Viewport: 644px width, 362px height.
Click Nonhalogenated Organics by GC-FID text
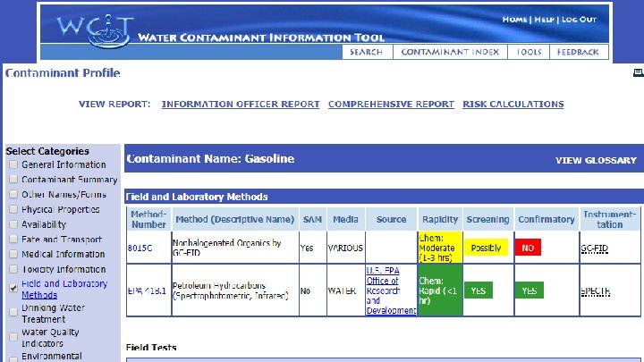tap(226, 248)
